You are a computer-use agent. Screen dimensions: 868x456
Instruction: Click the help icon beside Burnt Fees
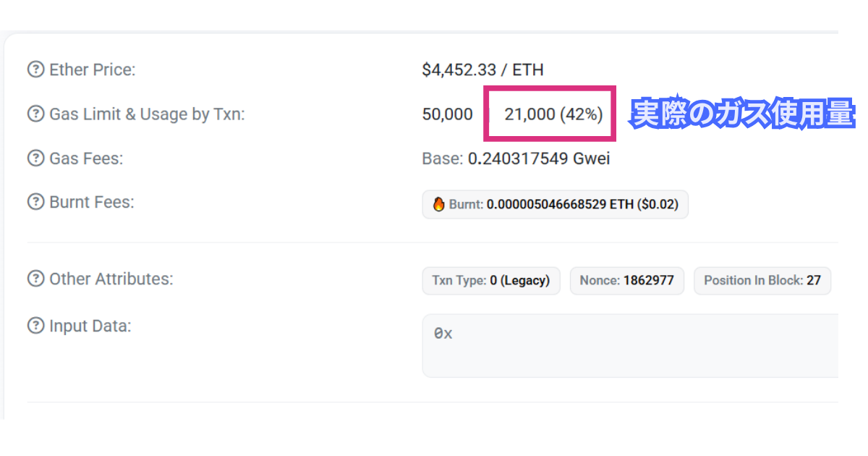[x=35, y=203]
